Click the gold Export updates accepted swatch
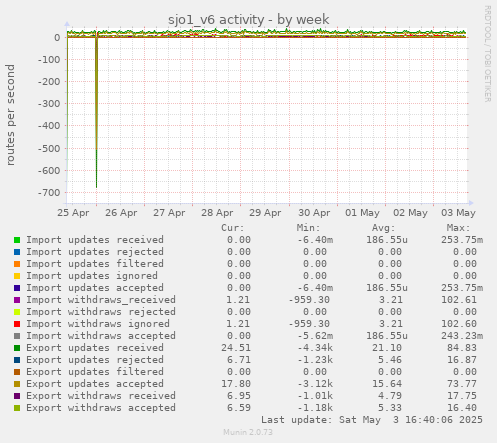The image size is (497, 443). point(17,384)
